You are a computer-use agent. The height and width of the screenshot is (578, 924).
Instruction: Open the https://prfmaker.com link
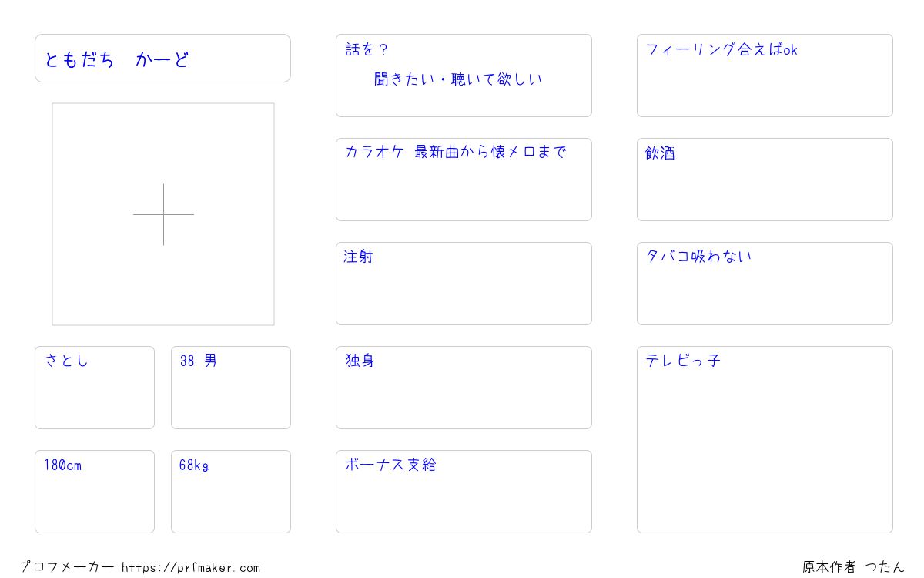pos(191,568)
